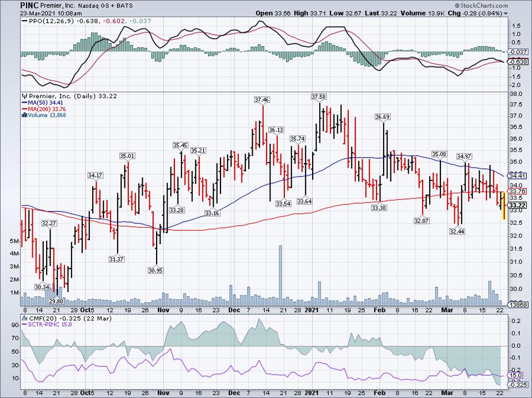Click the red 33.76 tag on the price axis
This screenshot has height=398, width=532.
518,191
